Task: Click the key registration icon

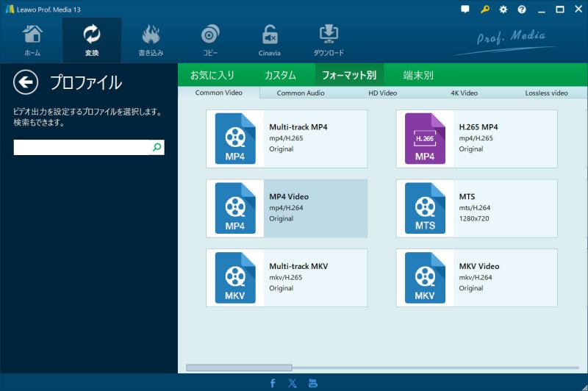Action: [x=485, y=10]
